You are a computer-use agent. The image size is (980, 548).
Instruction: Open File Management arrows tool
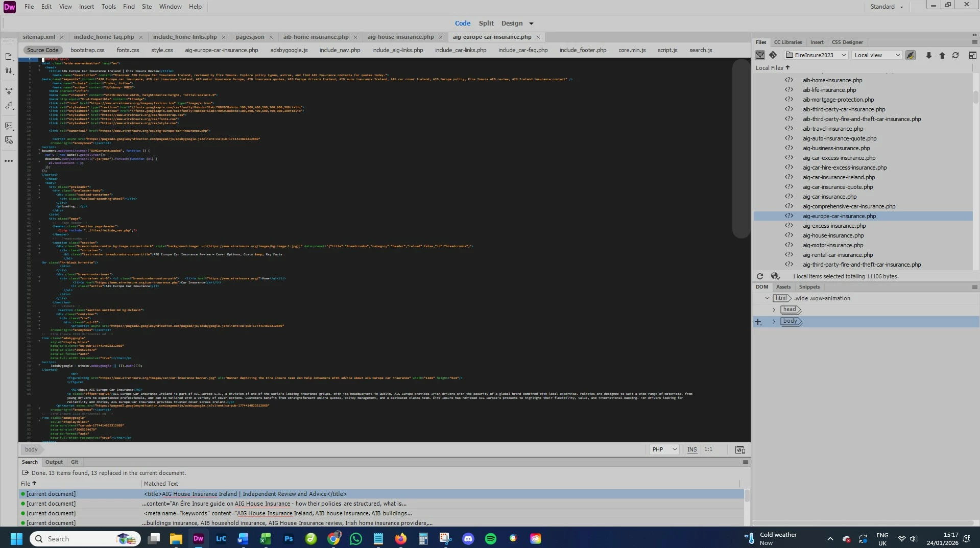tap(9, 71)
